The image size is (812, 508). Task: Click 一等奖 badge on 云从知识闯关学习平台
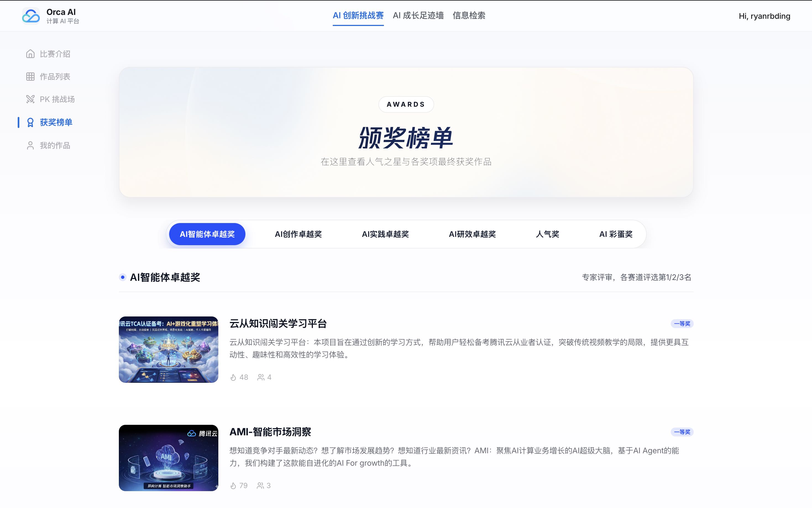tap(682, 324)
